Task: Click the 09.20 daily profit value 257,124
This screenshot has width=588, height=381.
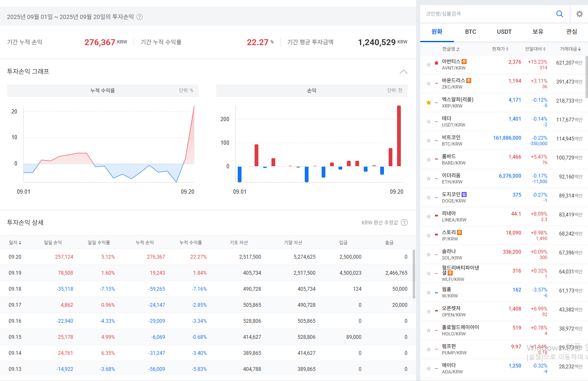Action: click(x=64, y=257)
